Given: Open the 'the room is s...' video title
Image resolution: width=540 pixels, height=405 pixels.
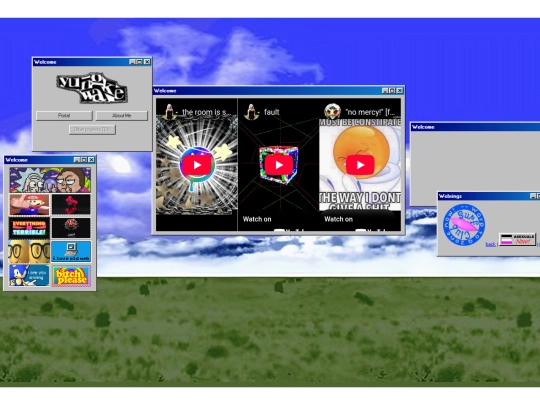Looking at the screenshot, I should tap(206, 112).
